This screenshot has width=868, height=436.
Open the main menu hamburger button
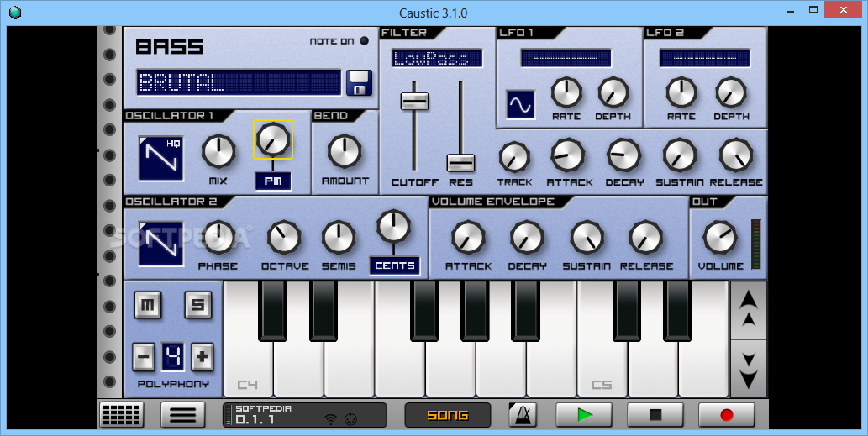(x=183, y=414)
